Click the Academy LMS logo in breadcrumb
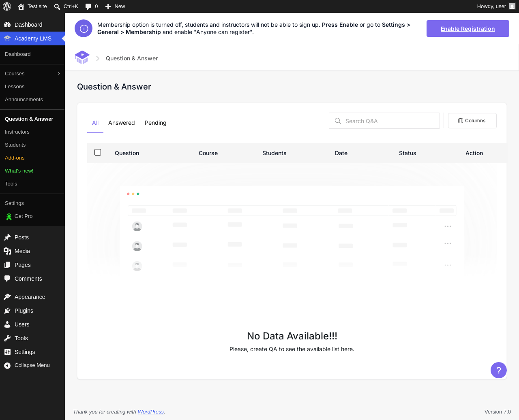 82,58
